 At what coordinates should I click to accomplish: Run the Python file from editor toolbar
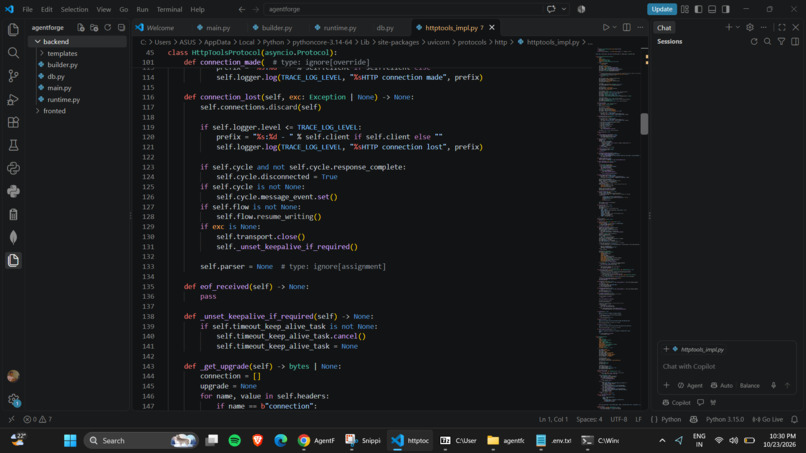tap(606, 27)
